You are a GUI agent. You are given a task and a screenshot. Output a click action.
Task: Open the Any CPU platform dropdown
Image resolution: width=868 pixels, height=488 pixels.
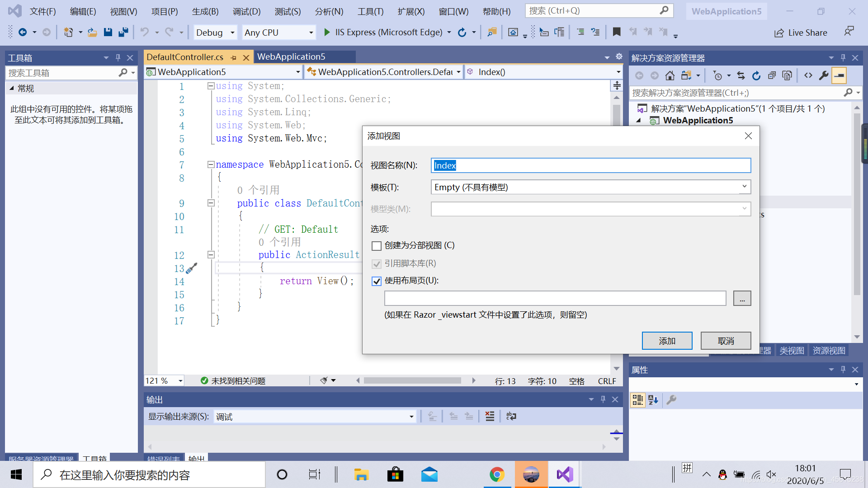311,33
